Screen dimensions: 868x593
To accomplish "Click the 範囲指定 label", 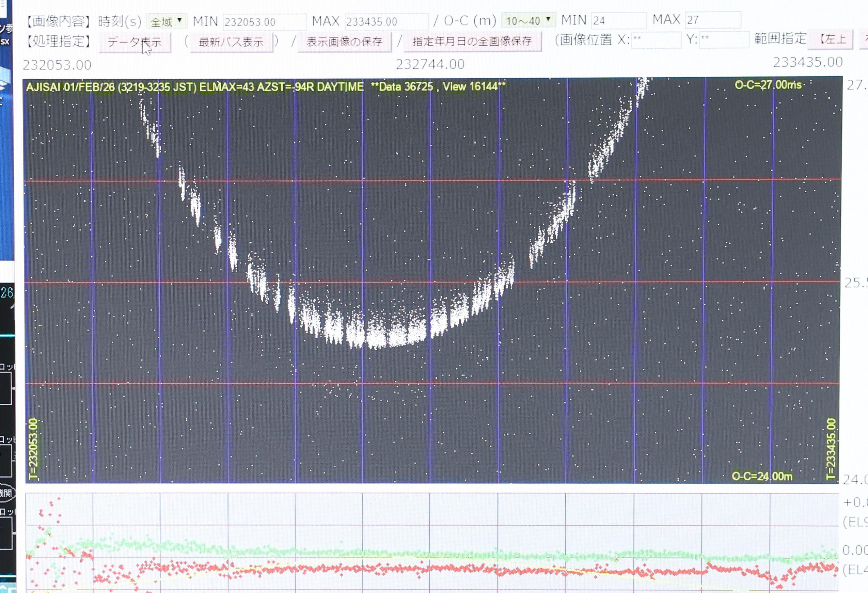I will pos(780,38).
